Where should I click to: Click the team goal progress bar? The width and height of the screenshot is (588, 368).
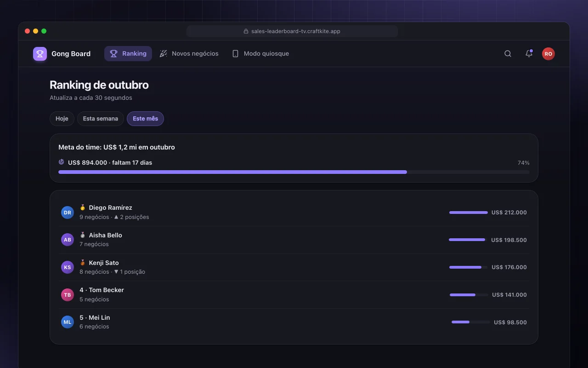click(294, 172)
